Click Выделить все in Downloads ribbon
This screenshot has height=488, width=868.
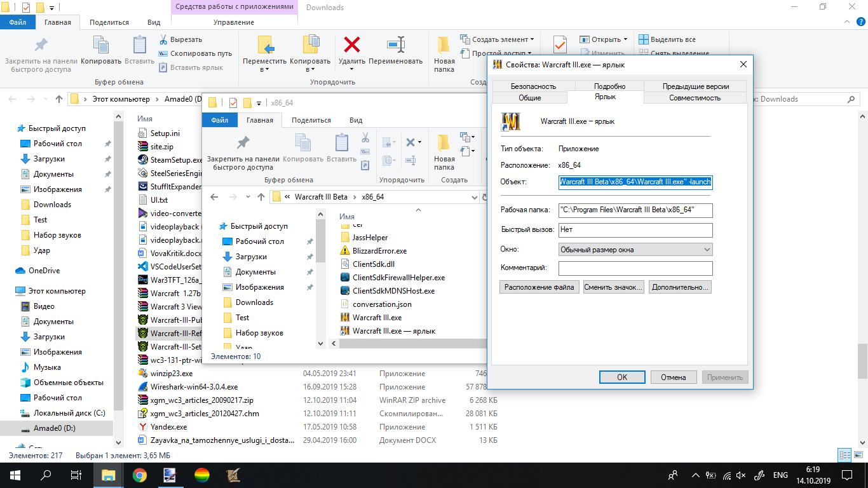point(667,39)
